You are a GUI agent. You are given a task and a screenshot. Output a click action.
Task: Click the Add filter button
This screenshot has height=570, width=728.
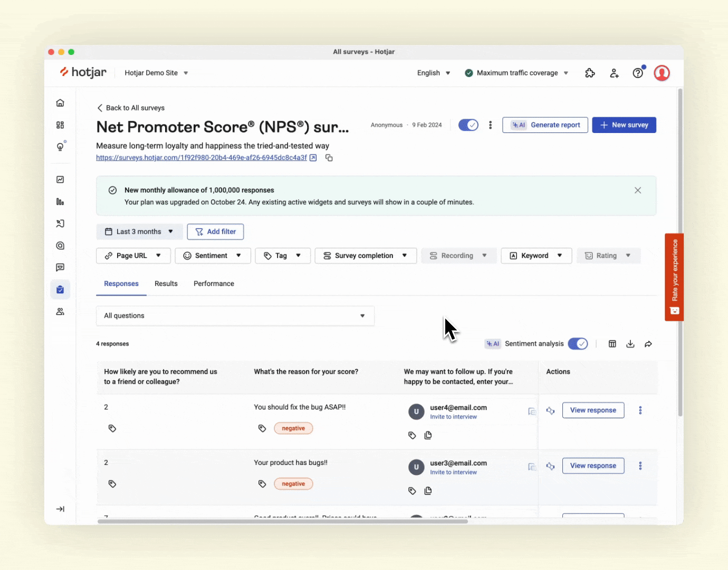(215, 232)
